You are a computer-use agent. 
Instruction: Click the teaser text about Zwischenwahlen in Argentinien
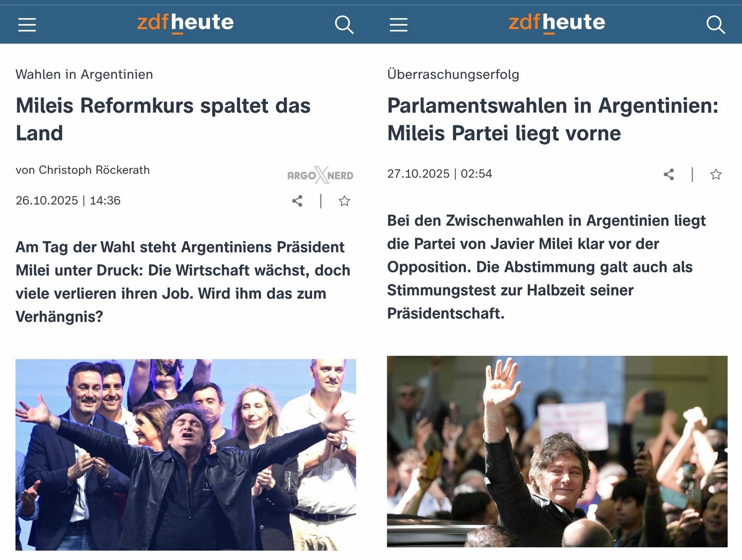click(547, 267)
